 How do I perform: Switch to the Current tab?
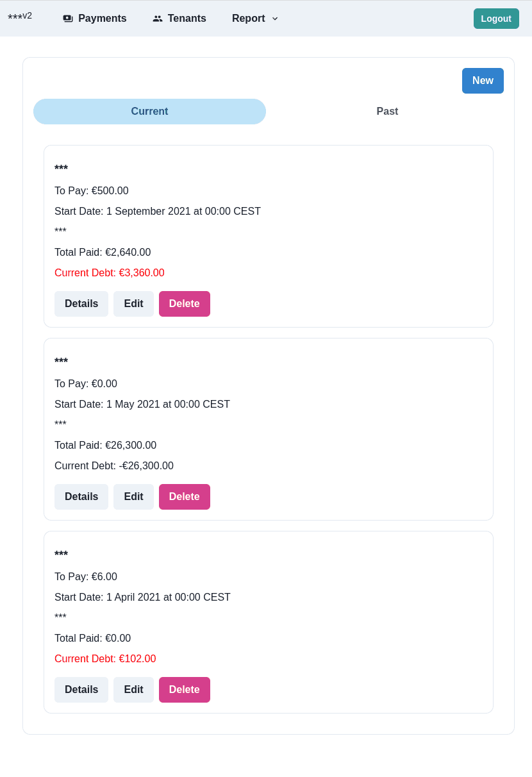pos(149,112)
